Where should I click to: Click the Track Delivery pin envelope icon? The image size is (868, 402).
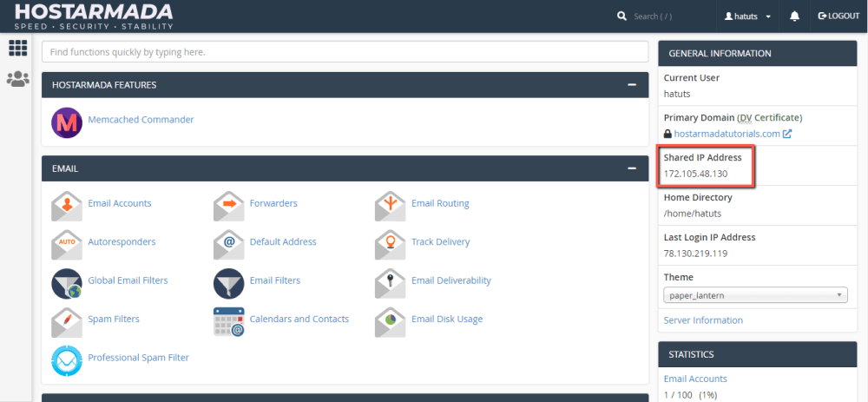391,245
